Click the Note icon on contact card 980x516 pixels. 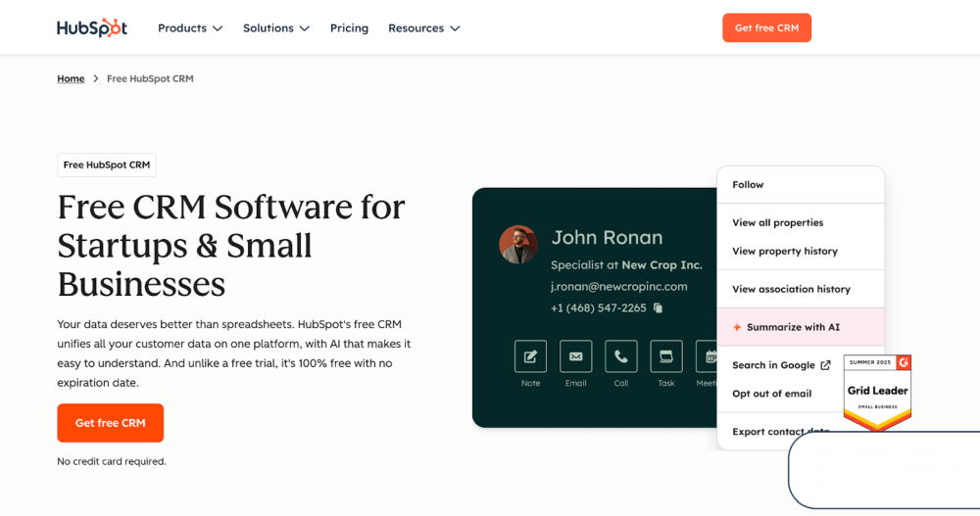point(530,356)
